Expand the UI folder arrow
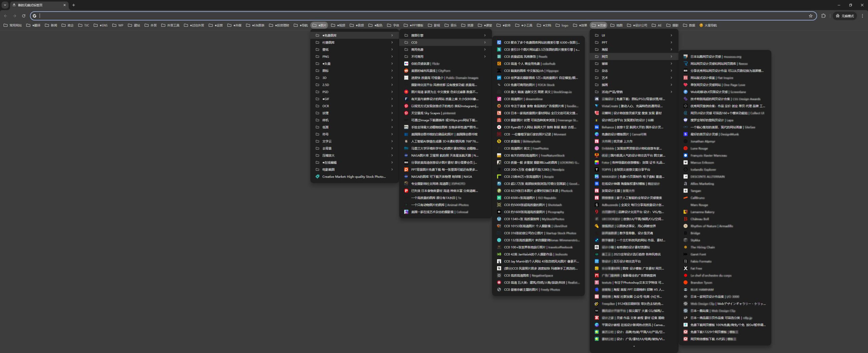The image size is (868, 353). (x=671, y=35)
